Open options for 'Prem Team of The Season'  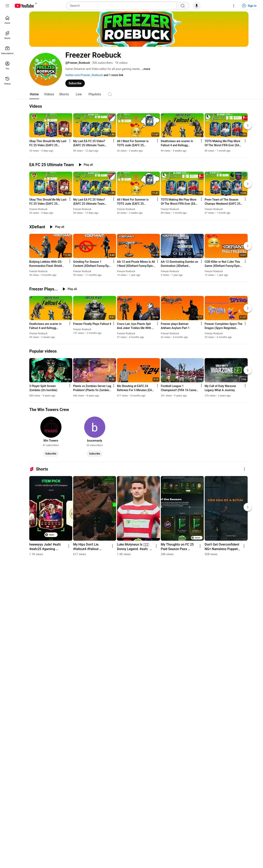click(x=245, y=199)
